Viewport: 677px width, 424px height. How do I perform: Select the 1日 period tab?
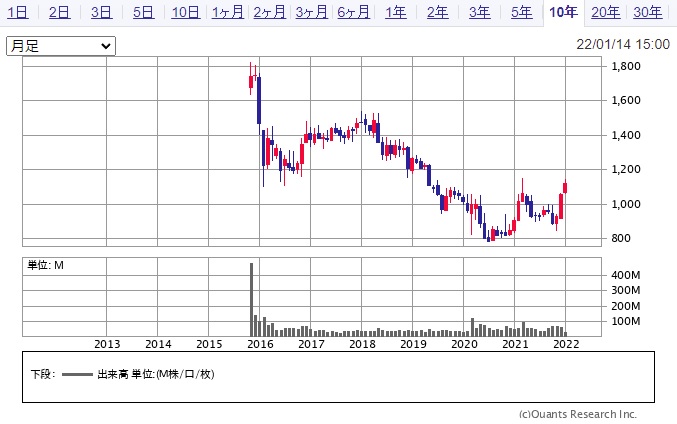click(18, 12)
